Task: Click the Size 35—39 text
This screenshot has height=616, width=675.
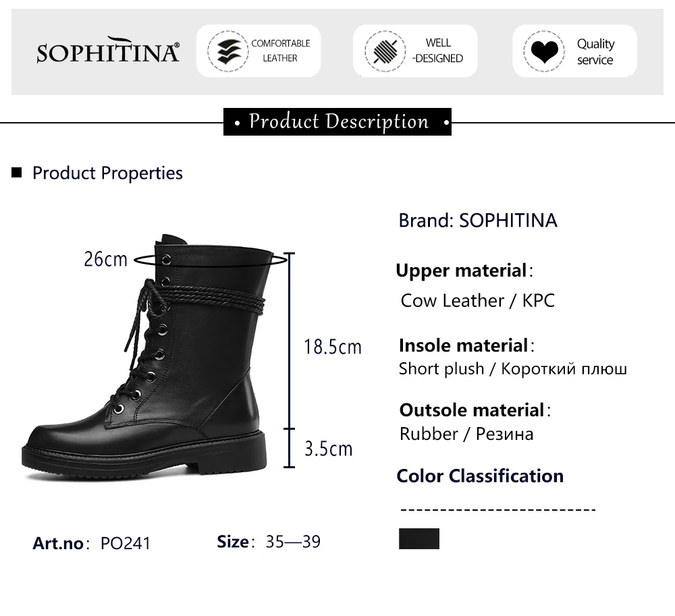Action: click(269, 542)
